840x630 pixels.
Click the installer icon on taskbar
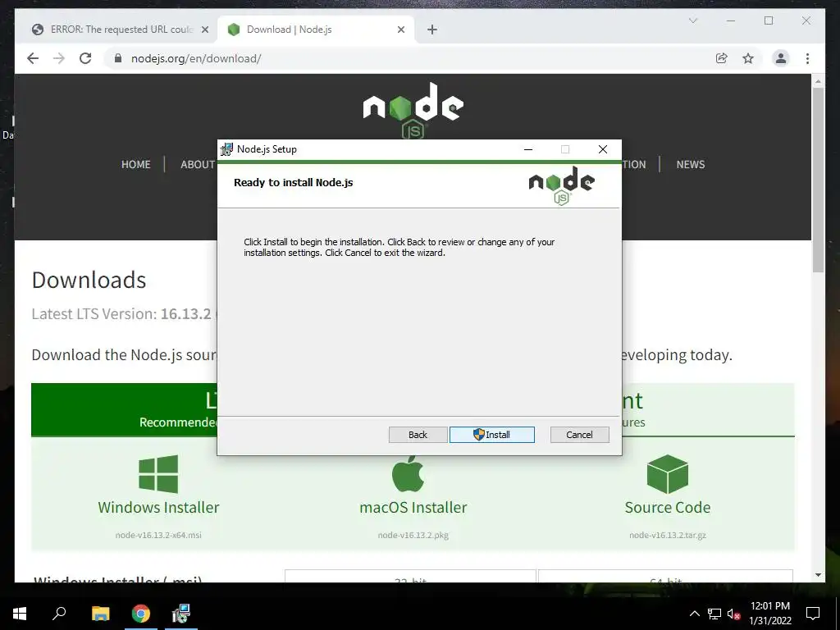[181, 614]
